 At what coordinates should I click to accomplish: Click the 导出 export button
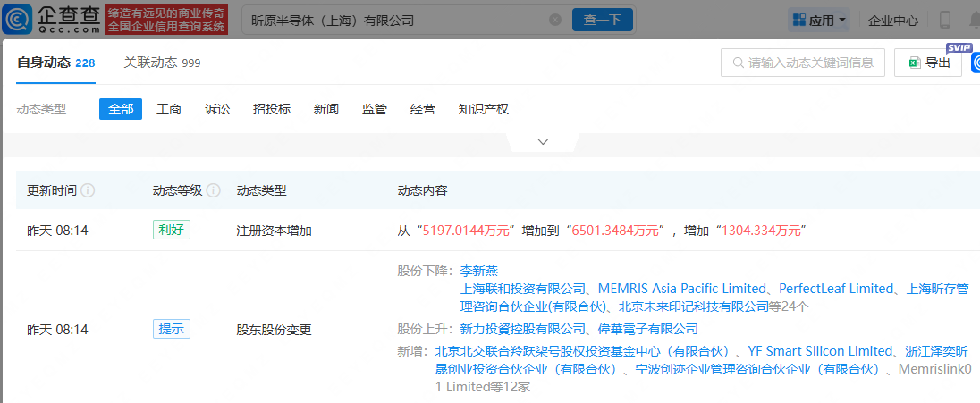[x=928, y=63]
